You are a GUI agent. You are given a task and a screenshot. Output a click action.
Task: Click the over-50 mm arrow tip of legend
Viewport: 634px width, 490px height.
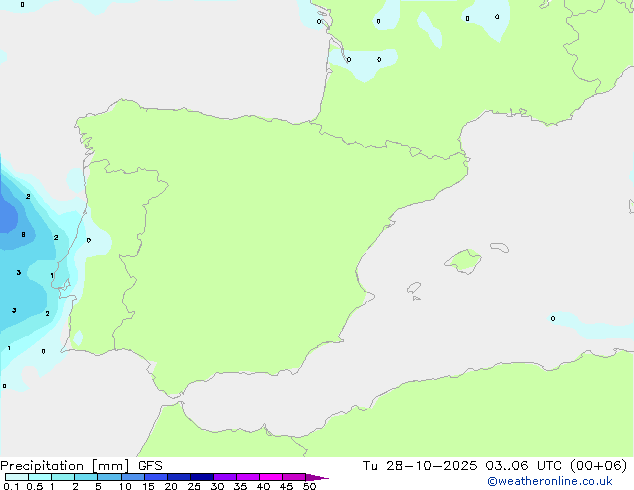tap(317, 477)
